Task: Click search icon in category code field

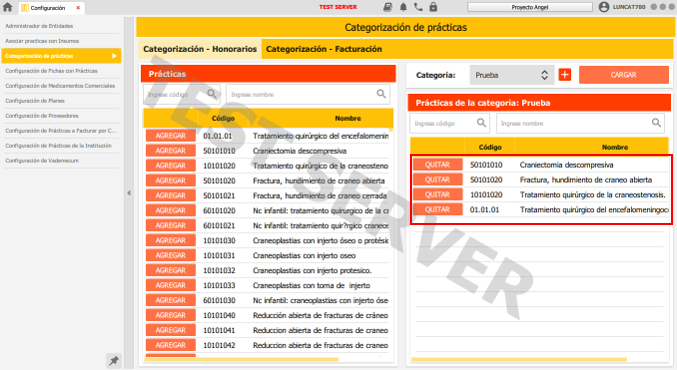Action: 481,123
